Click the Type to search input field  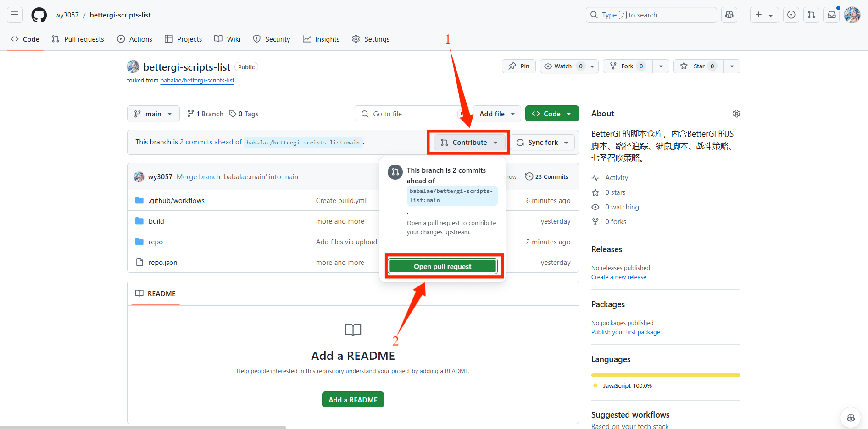click(x=651, y=15)
